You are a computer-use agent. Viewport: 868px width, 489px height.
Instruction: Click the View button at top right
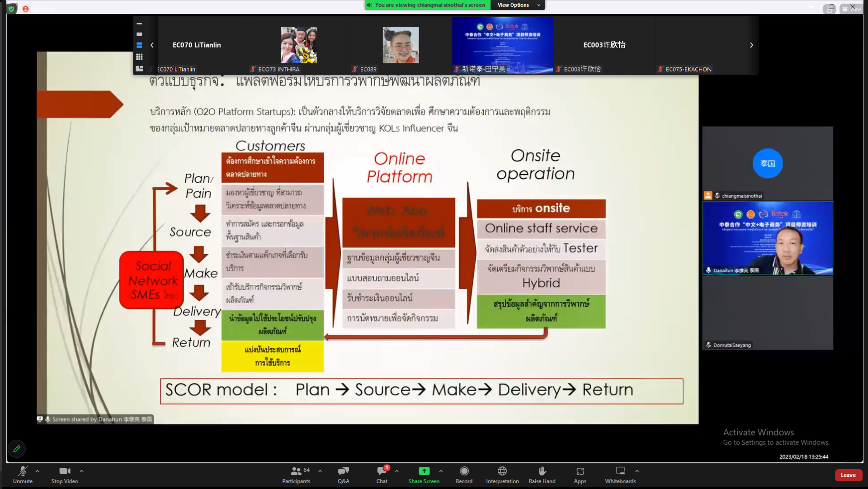pyautogui.click(x=852, y=9)
